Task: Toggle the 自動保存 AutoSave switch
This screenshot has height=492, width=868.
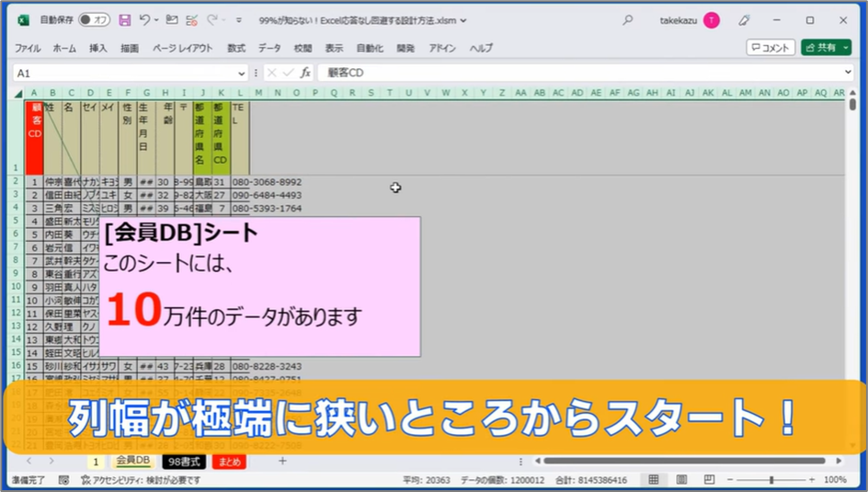Action: pos(94,19)
